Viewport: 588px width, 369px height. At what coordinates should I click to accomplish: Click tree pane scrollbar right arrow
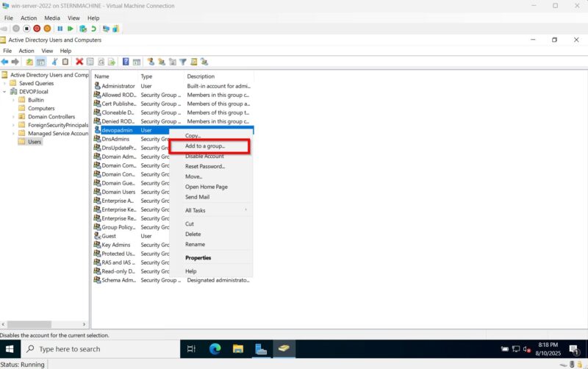click(x=84, y=324)
